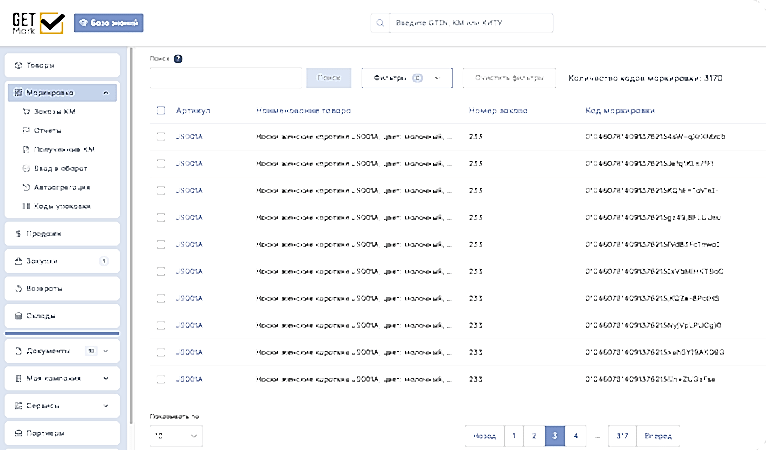Go to page 4 in pagination

(x=576, y=436)
